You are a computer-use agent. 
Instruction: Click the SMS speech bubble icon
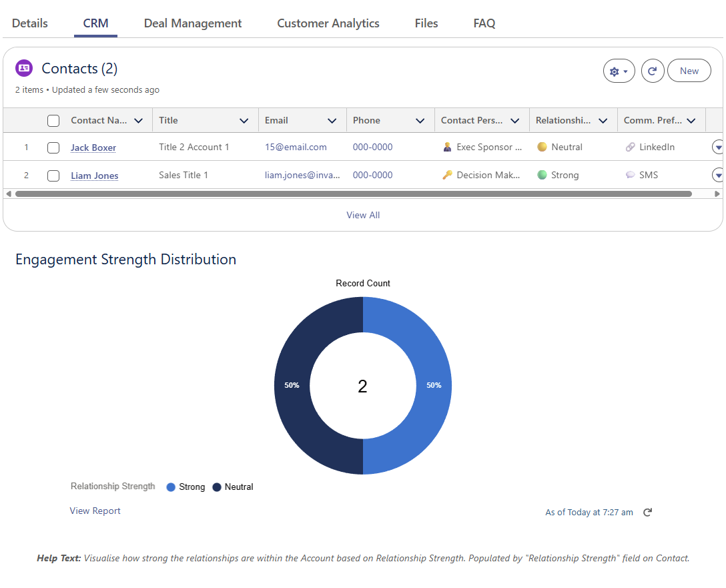tap(630, 176)
